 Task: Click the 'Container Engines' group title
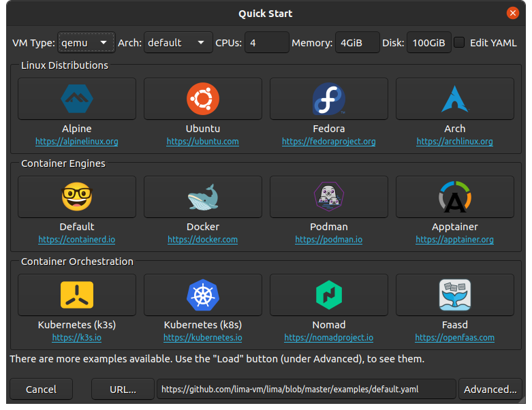[63, 163]
